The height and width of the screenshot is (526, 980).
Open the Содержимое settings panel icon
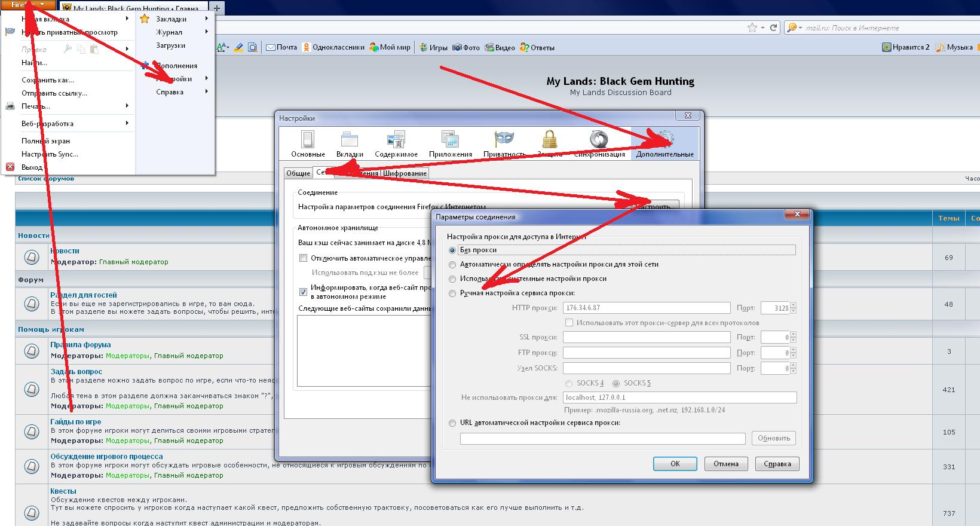pos(396,140)
